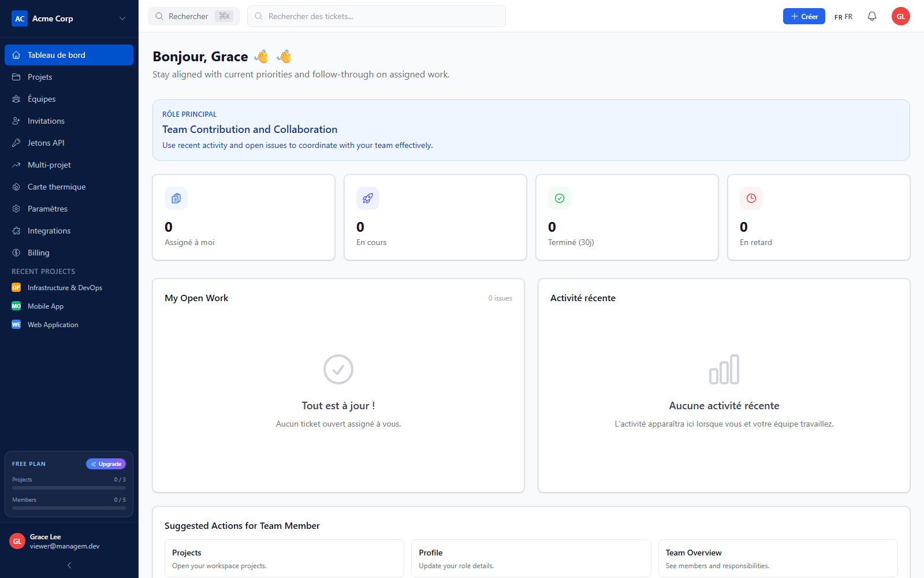Open the FR language selector
The height and width of the screenshot is (578, 924).
(x=843, y=17)
